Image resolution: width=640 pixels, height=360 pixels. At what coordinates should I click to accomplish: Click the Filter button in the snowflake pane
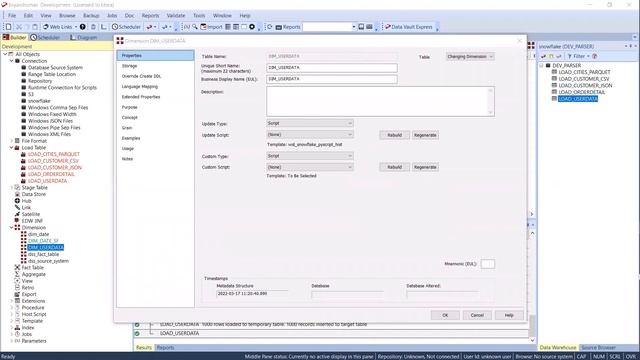click(579, 56)
